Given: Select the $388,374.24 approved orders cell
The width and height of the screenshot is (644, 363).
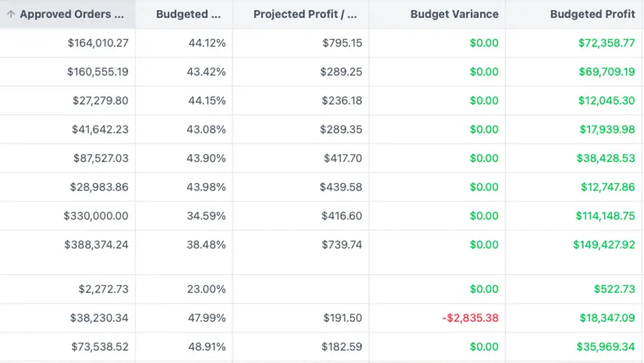Looking at the screenshot, I should click(95, 245).
